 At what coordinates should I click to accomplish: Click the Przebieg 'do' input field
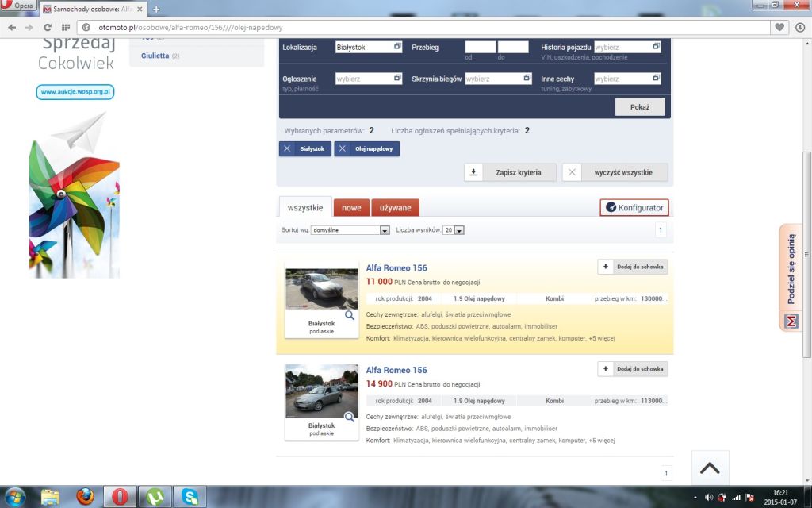tap(513, 47)
